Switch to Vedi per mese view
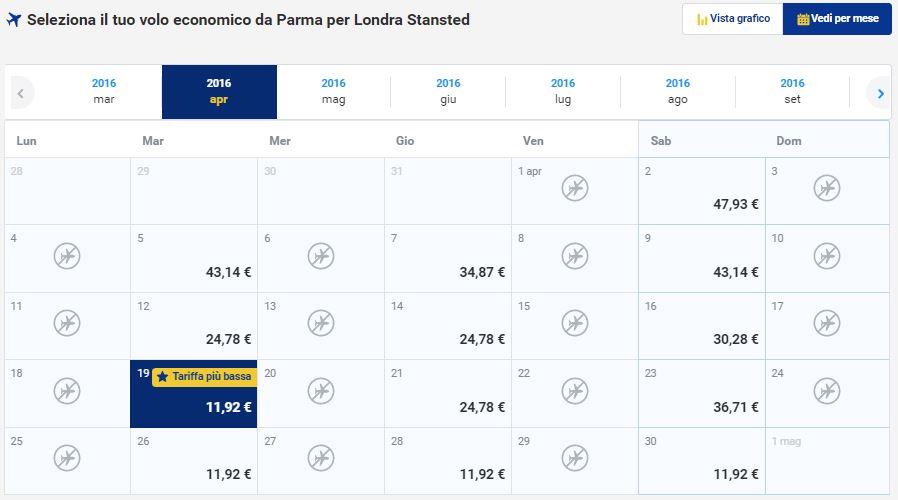 click(x=837, y=19)
